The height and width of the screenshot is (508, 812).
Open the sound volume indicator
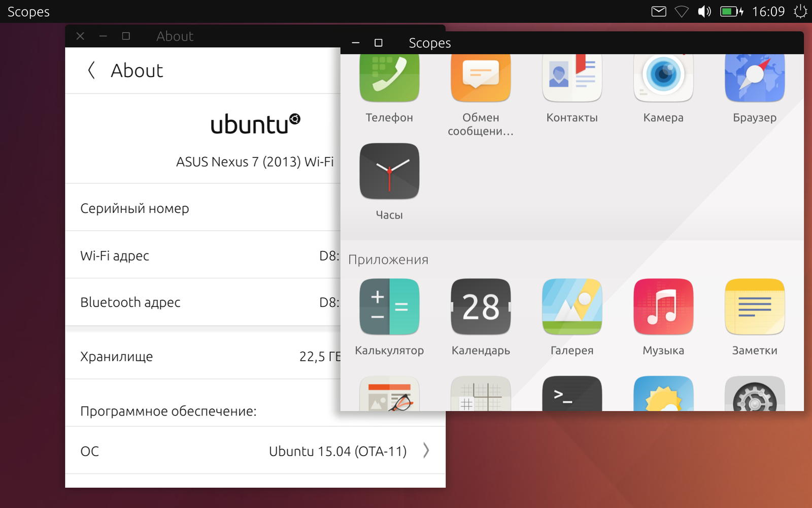[704, 11]
